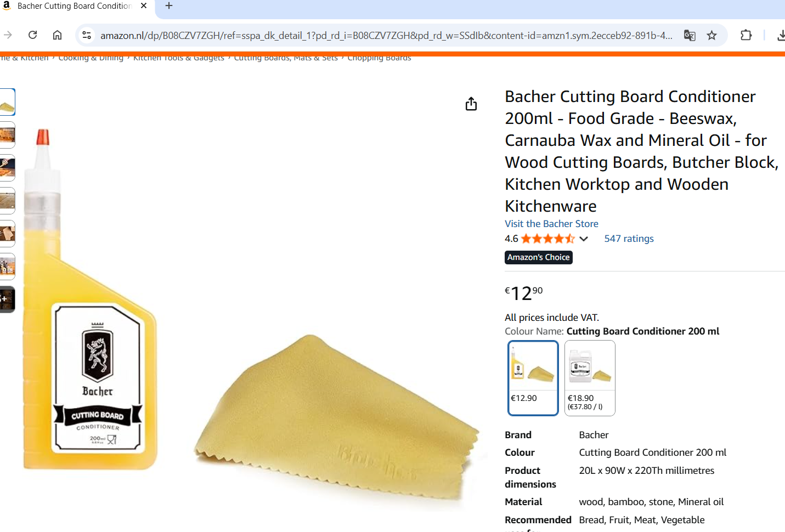The width and height of the screenshot is (785, 532).
Task: Reload the page with the refresh icon
Action: tap(33, 35)
